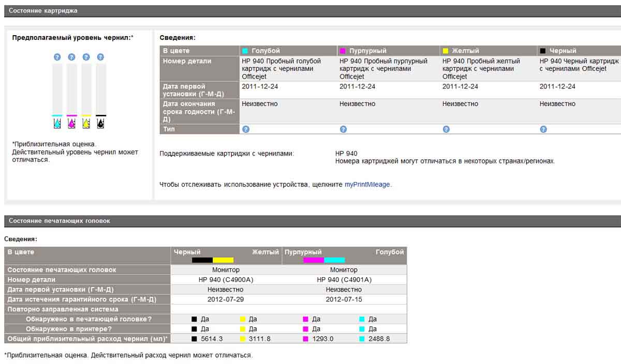This screenshot has width=621, height=364.
Task: Select install date 2011-12-24 in Желтый column
Action: pyautogui.click(x=461, y=86)
